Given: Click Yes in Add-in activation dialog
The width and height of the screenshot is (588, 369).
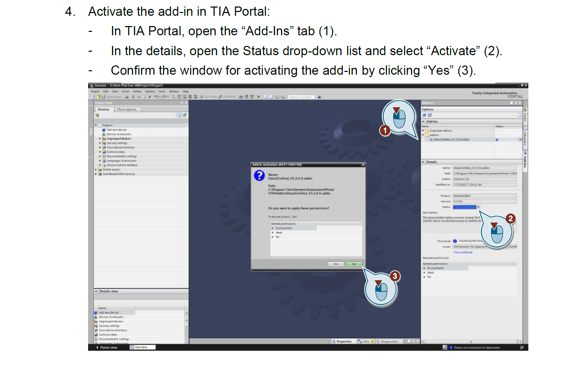Looking at the screenshot, I should pyautogui.click(x=336, y=264).
